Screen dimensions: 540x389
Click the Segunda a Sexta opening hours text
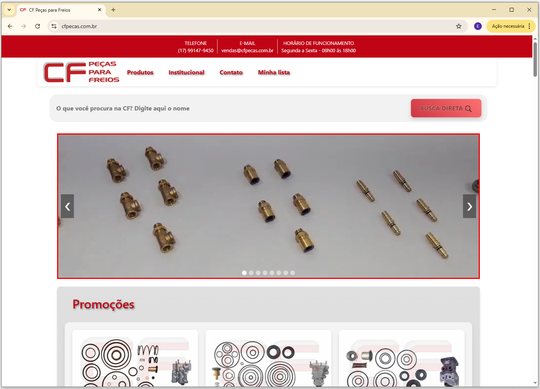[x=319, y=51]
